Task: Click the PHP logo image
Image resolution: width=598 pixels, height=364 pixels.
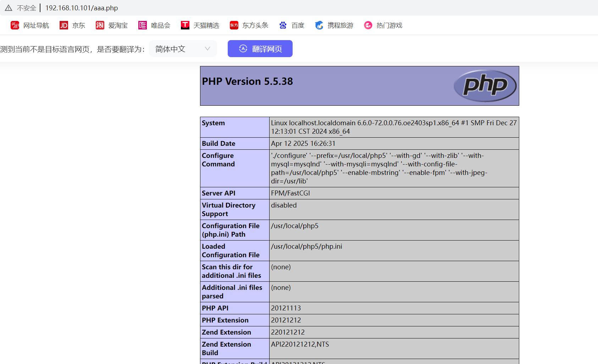Action: click(x=485, y=86)
